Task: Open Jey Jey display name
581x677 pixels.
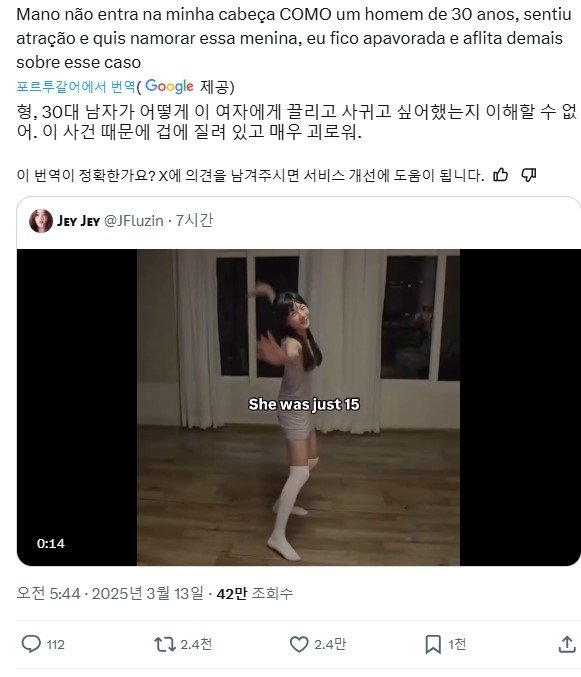Action: coord(79,221)
